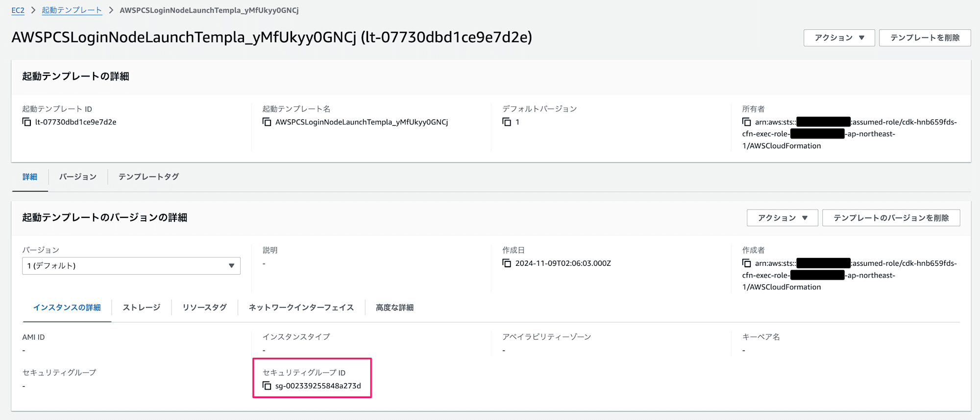Select the インスタンスの詳細 tab
This screenshot has height=420, width=980.
(67, 307)
